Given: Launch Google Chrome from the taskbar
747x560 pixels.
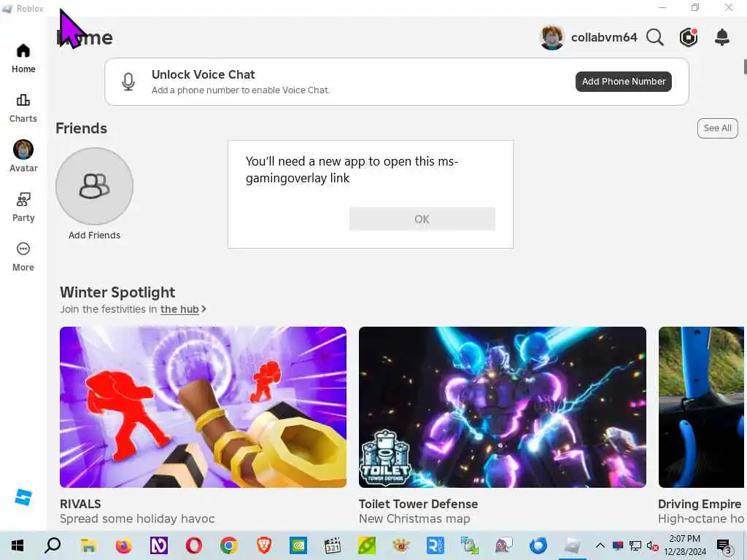Looking at the screenshot, I should pyautogui.click(x=229, y=545).
